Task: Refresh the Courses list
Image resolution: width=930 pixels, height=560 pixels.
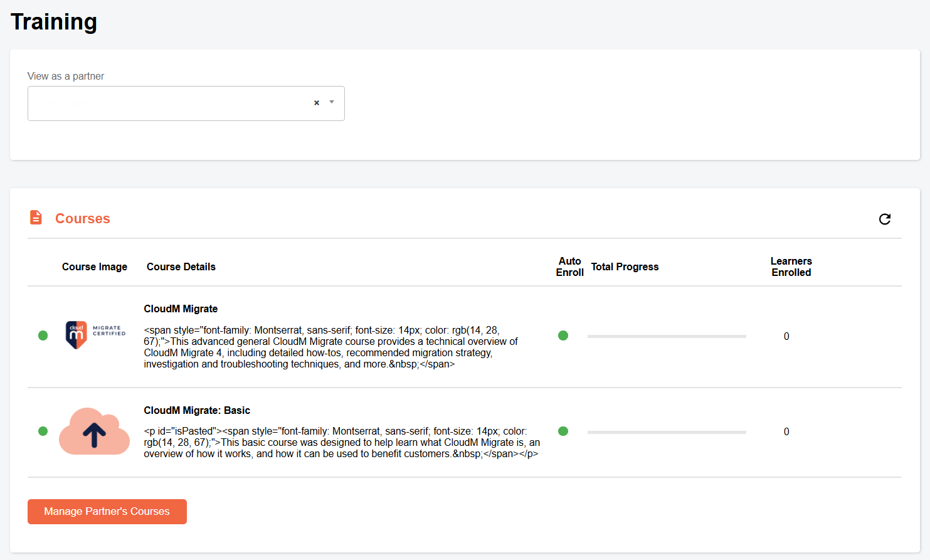Action: pos(885,219)
